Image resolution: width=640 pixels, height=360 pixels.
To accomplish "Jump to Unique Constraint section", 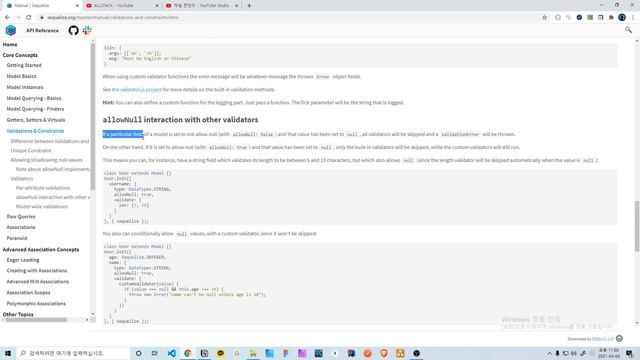I will (x=31, y=151).
